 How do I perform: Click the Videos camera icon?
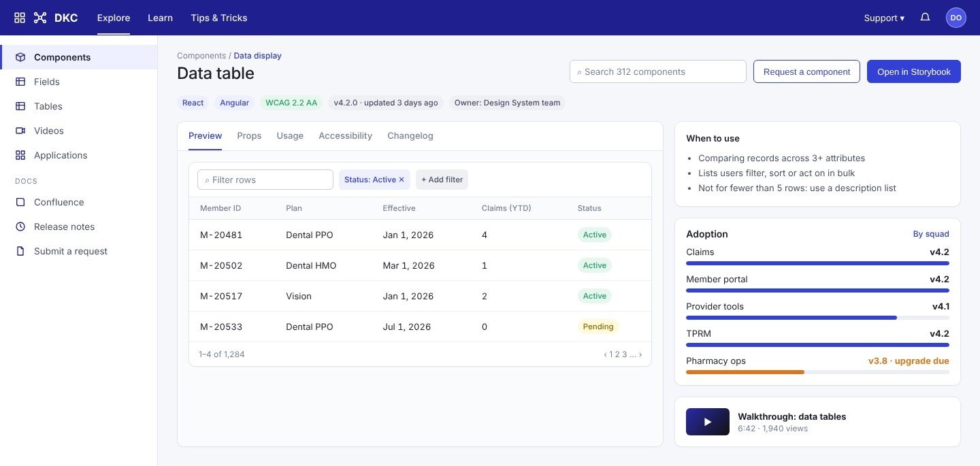point(20,131)
